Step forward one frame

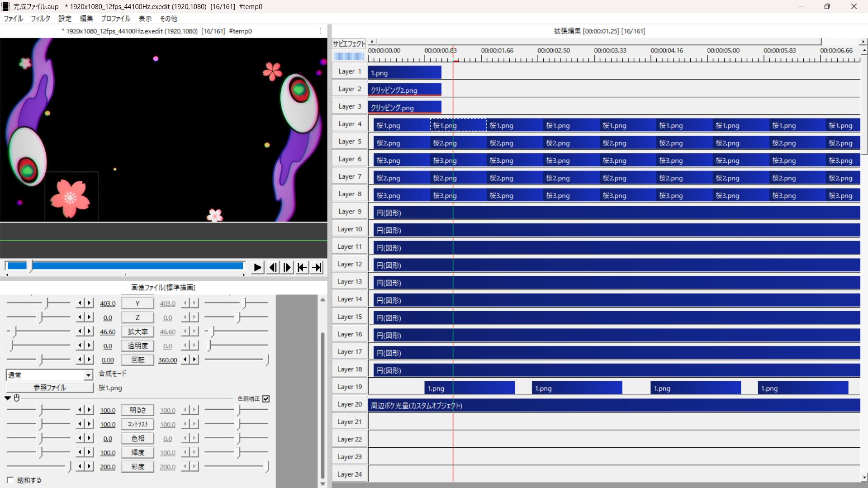click(287, 267)
